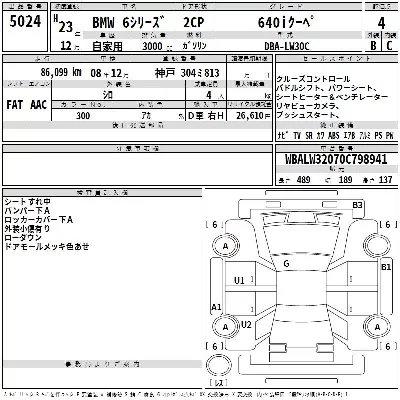Image resolution: width=400 pixels, height=400 pixels.
Task: Click the note ローダウン
Action: pos(23,238)
